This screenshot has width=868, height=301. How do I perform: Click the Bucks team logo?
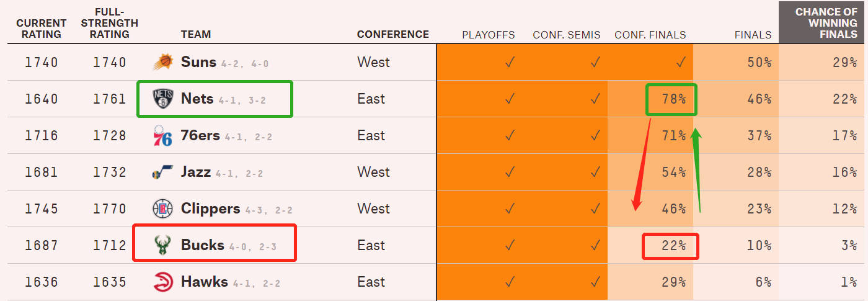click(x=162, y=245)
